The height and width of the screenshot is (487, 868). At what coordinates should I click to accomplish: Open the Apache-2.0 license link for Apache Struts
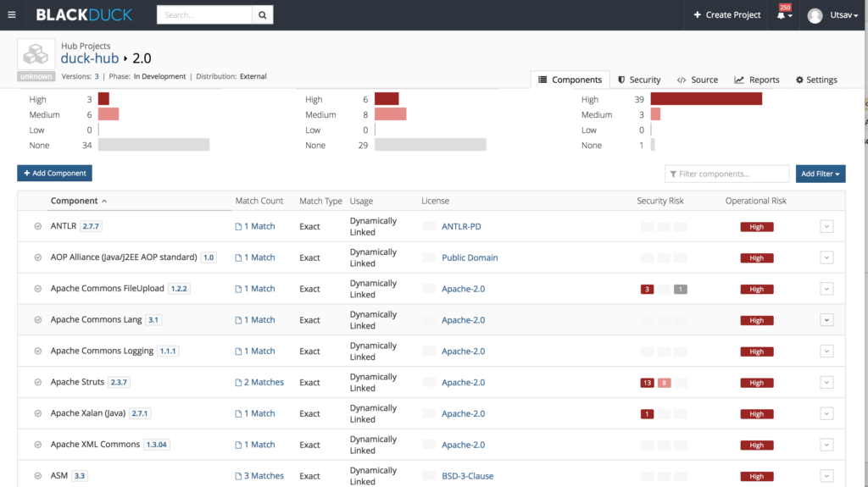pos(463,383)
